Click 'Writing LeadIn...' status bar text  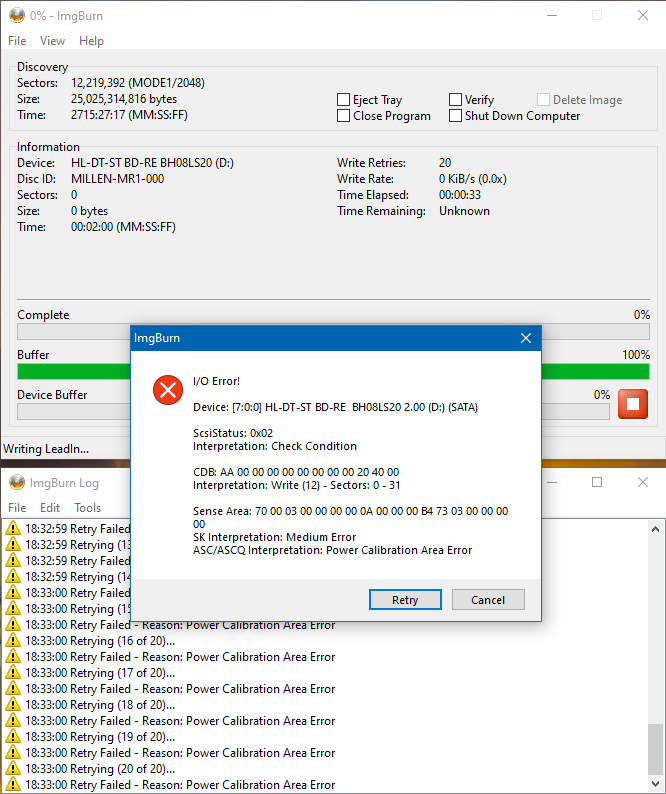point(46,449)
